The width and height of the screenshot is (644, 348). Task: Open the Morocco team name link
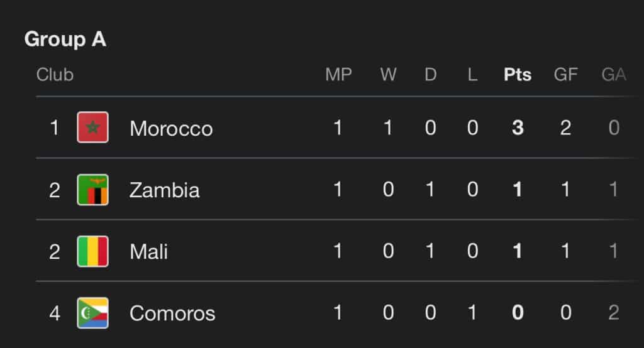point(171,129)
